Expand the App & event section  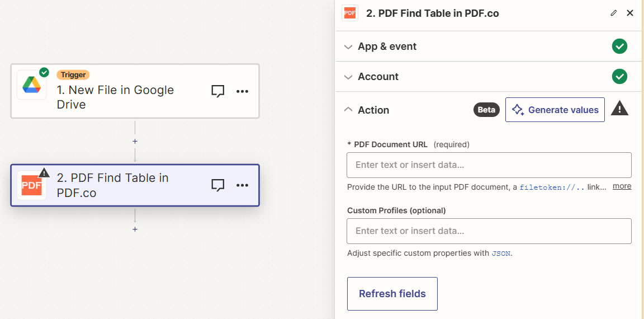pyautogui.click(x=348, y=47)
